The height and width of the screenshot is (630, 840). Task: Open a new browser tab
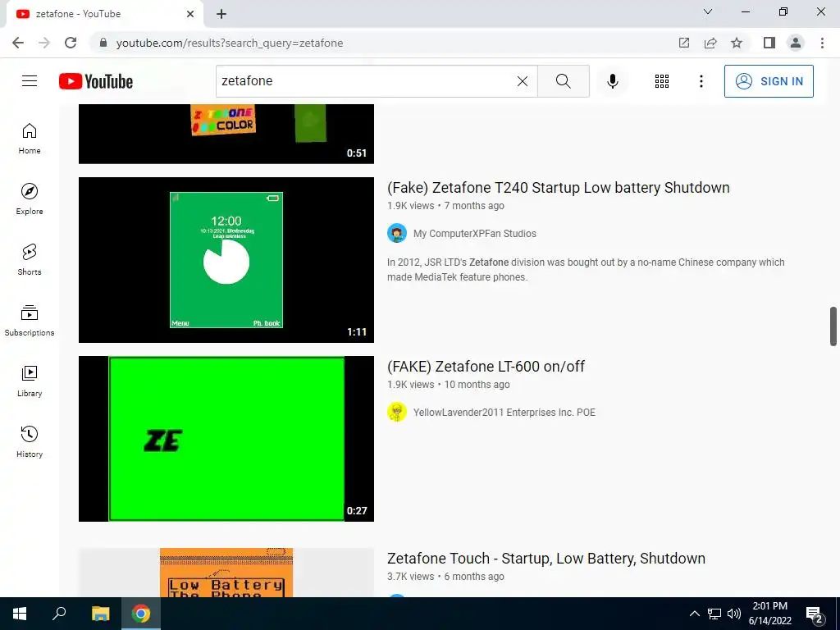[221, 14]
